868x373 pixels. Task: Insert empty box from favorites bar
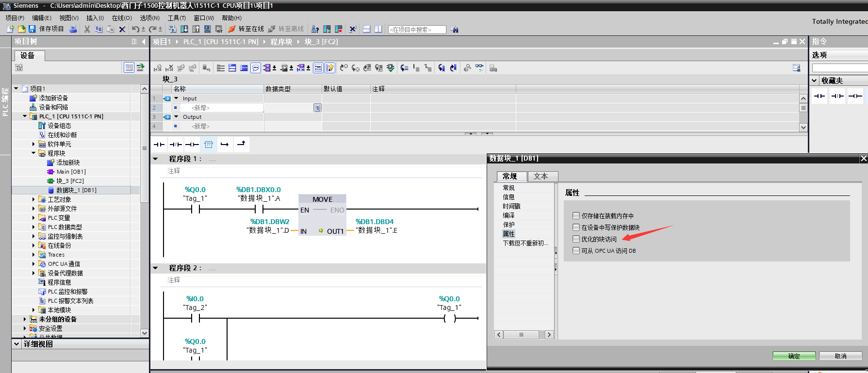pos(209,144)
